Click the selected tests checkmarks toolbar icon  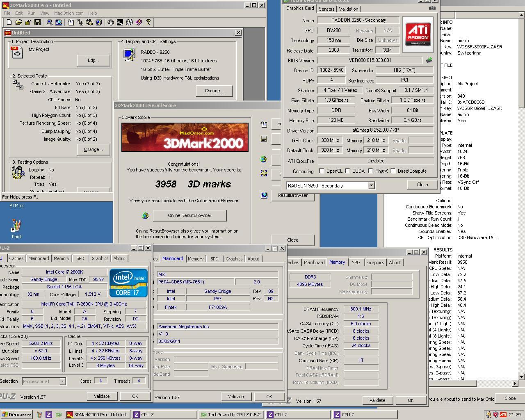[80, 22]
